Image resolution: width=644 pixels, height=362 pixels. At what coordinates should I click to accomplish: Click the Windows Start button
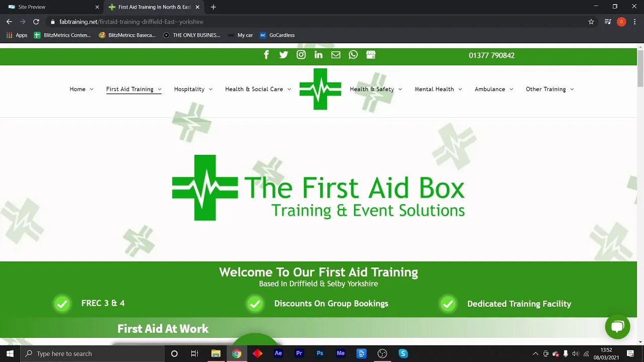[x=10, y=353]
